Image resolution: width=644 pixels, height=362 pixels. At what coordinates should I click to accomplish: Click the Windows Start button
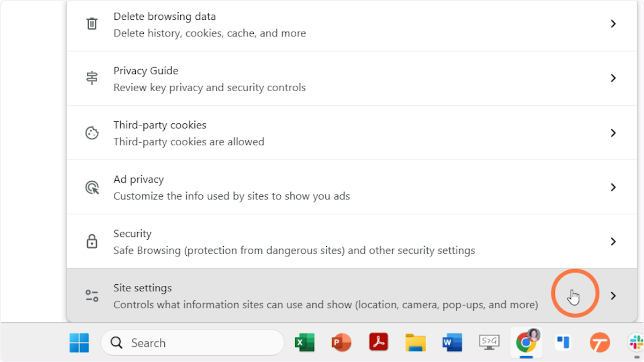coord(79,343)
